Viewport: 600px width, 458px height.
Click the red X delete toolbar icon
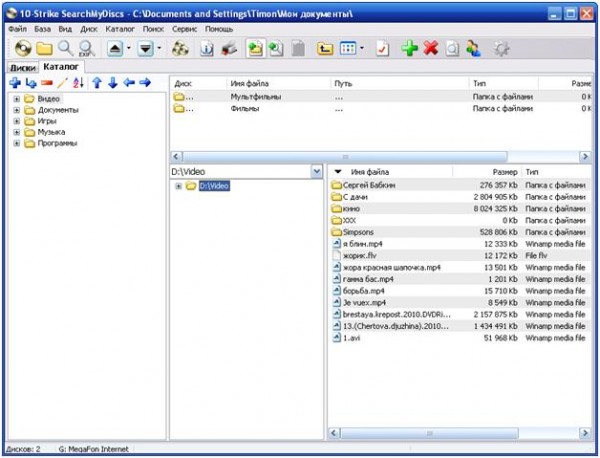pyautogui.click(x=431, y=49)
